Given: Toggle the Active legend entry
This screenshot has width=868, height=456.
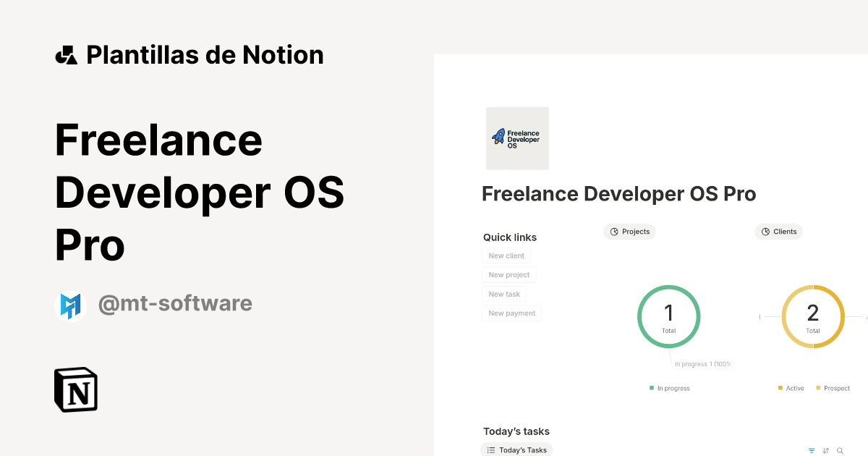Looking at the screenshot, I should (790, 388).
